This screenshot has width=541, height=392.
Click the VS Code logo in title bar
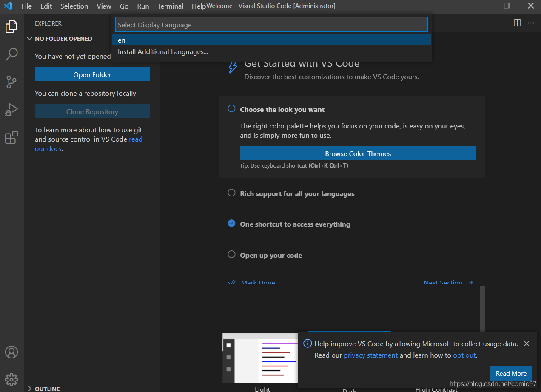click(8, 6)
